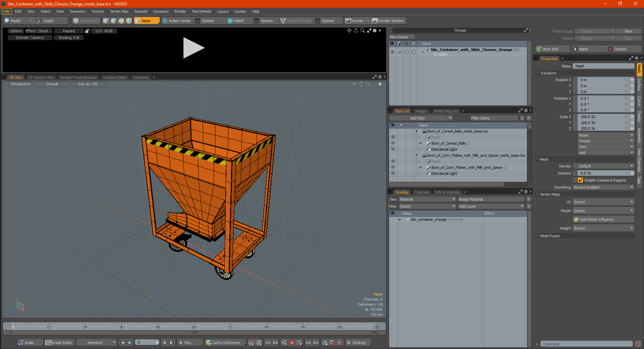The height and width of the screenshot is (349, 644).
Task: Toggle Enable Command Regions checkbox
Action: pos(581,180)
